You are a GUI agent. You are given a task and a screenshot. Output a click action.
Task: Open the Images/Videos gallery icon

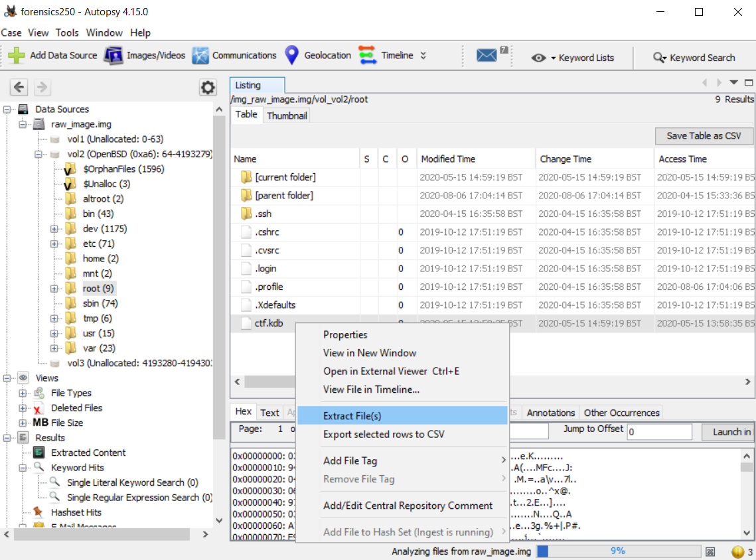coord(113,56)
